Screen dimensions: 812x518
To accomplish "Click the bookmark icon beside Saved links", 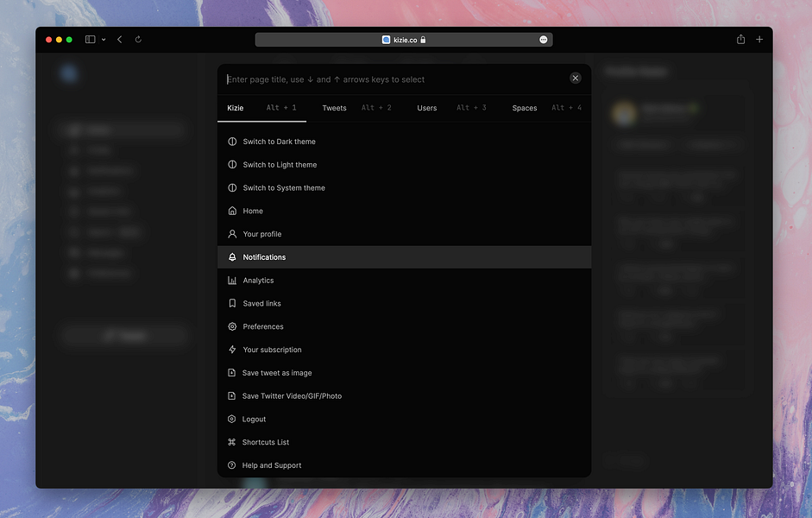I will pos(232,303).
